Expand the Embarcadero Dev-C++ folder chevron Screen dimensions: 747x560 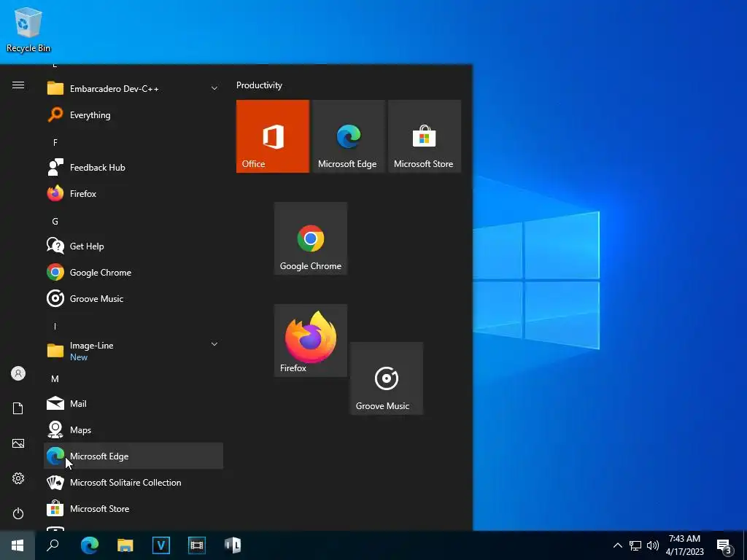[x=214, y=88]
